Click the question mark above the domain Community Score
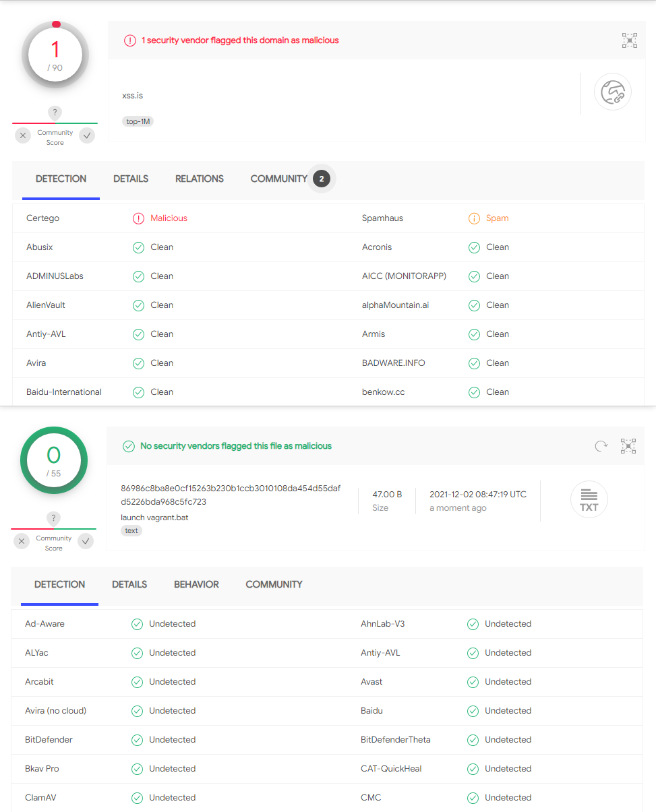The image size is (656, 812). (55, 113)
